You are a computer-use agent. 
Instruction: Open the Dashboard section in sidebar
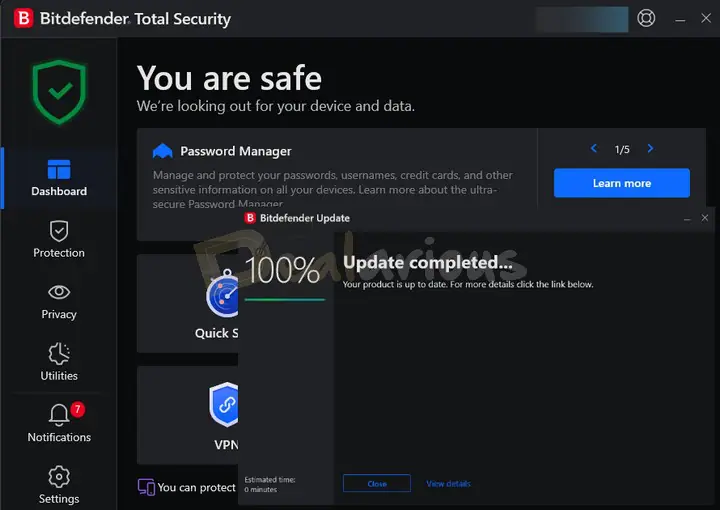pos(58,177)
